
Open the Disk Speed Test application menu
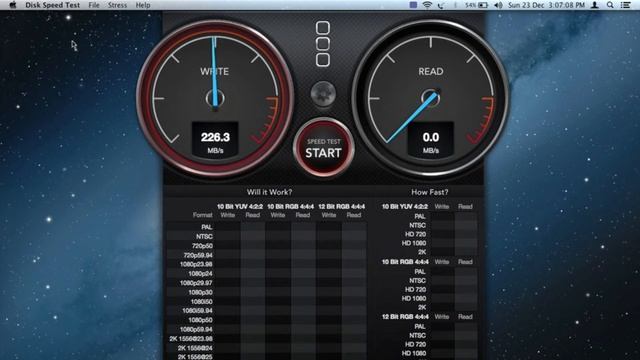pos(53,5)
